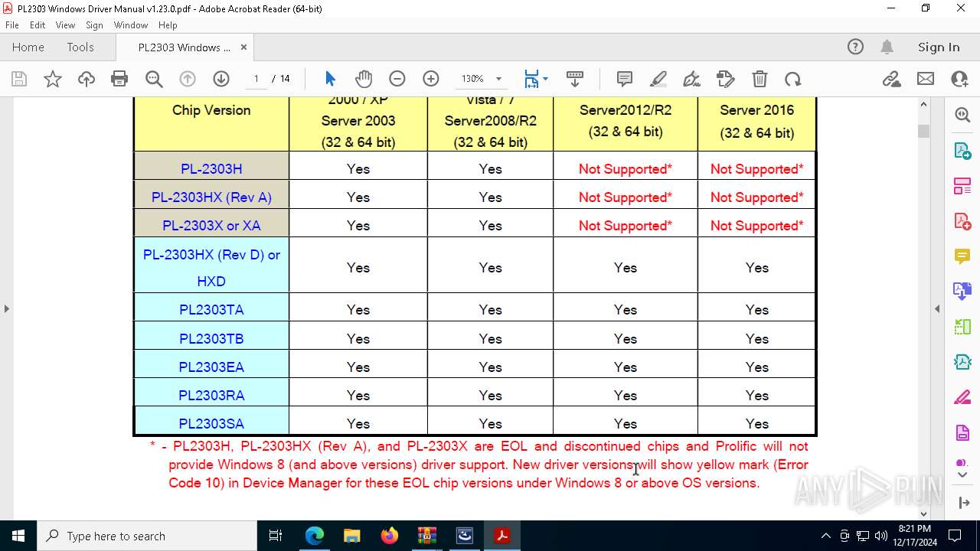The width and height of the screenshot is (980, 551).
Task: Click the page number input field
Action: pyautogui.click(x=256, y=79)
